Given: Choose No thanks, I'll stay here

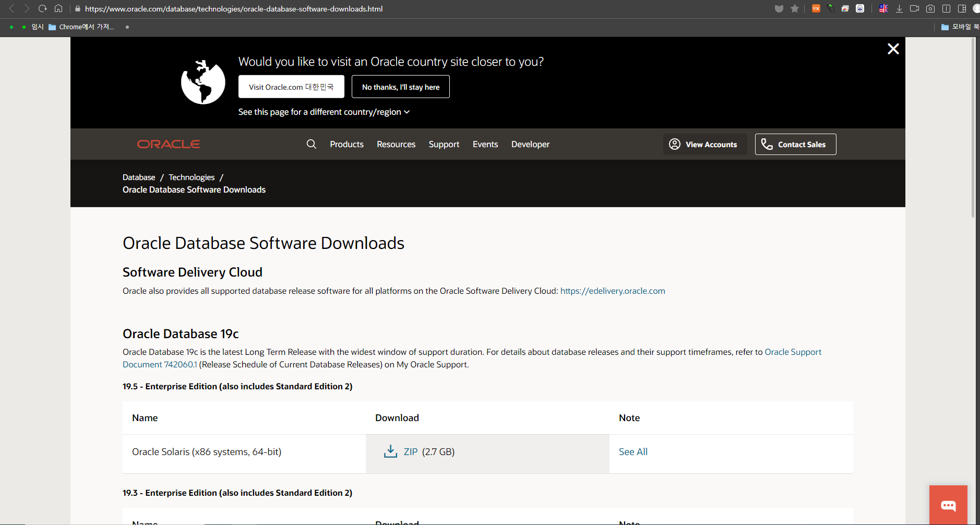Looking at the screenshot, I should pyautogui.click(x=401, y=87).
